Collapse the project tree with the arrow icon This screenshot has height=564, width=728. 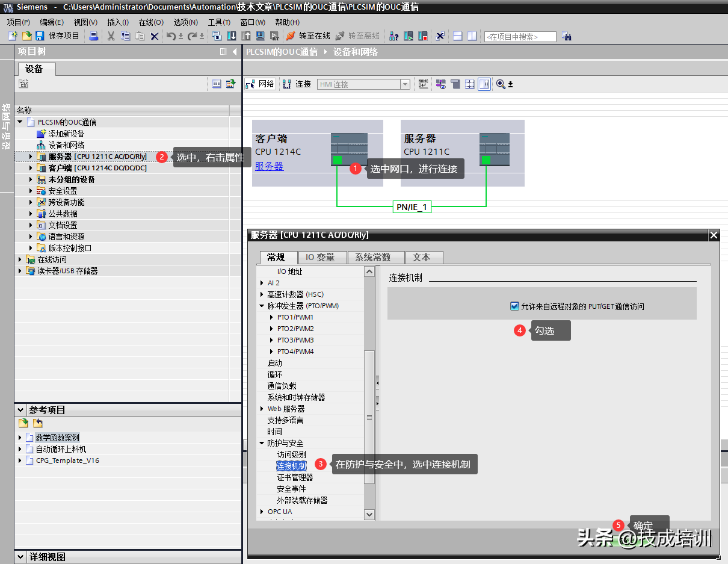(235, 52)
